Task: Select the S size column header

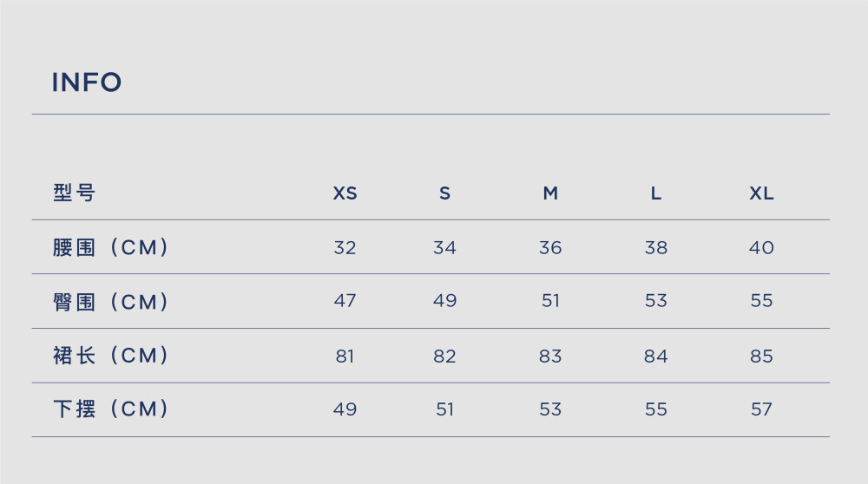Action: (x=445, y=193)
